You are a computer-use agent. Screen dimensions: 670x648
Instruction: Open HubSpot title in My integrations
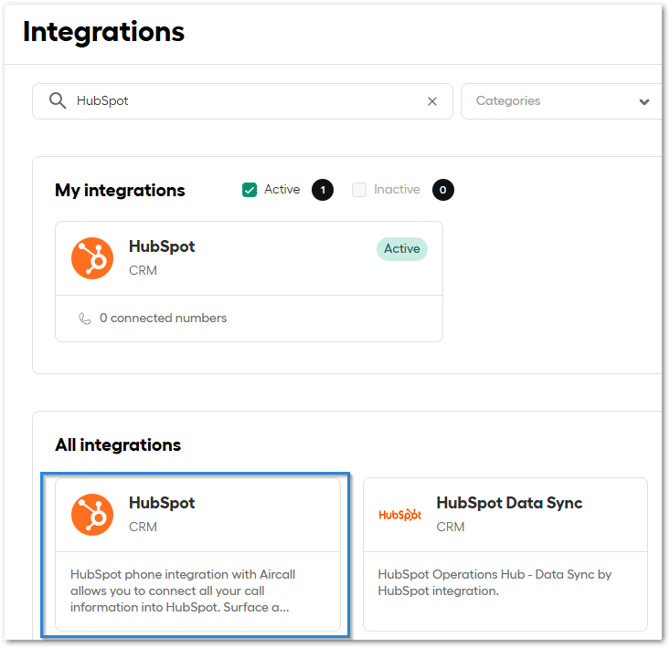162,246
